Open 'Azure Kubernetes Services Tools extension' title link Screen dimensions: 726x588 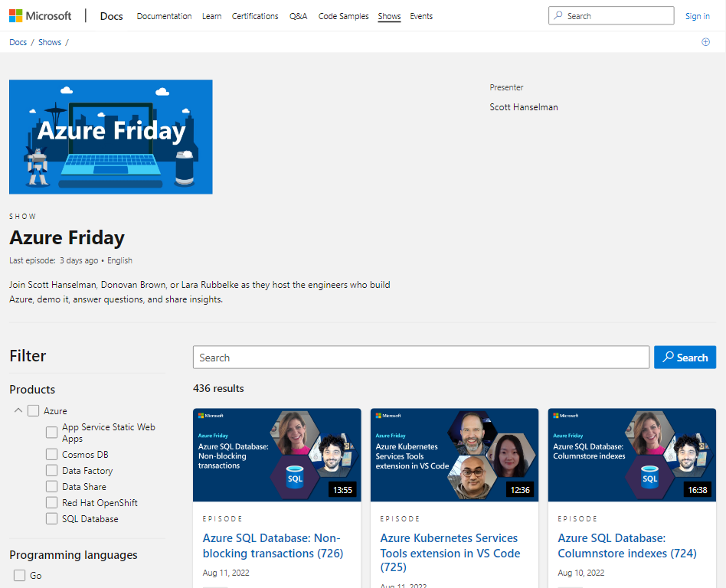[450, 552]
